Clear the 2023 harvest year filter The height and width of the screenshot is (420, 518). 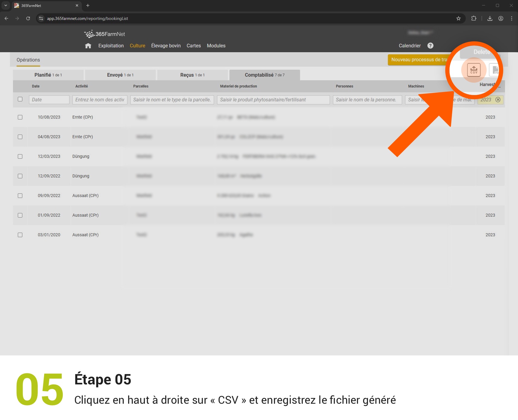pos(498,100)
